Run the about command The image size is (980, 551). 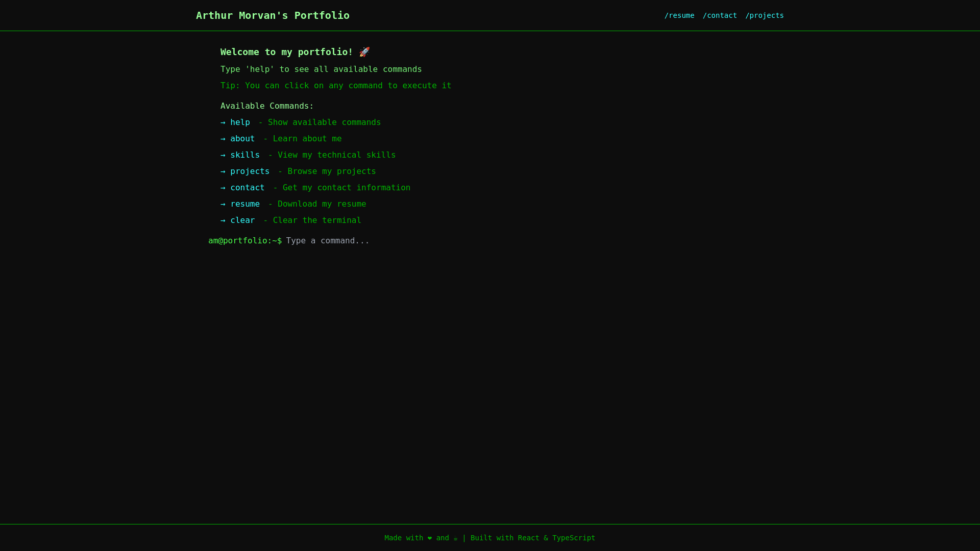tap(238, 139)
